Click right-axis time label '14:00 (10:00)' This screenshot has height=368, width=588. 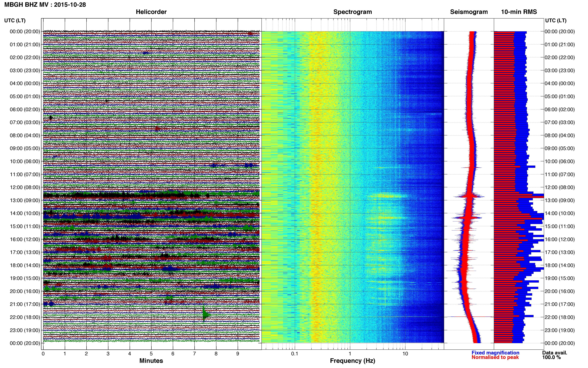tap(560, 213)
